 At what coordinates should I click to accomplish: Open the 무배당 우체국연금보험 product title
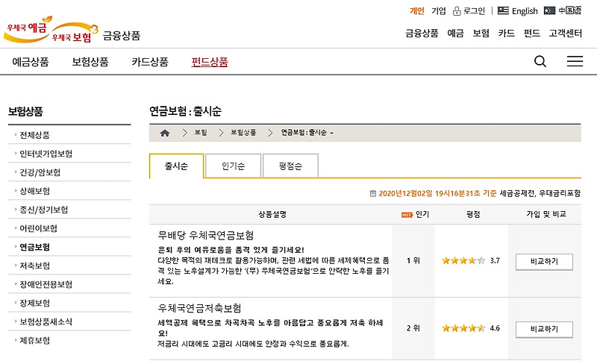click(206, 235)
